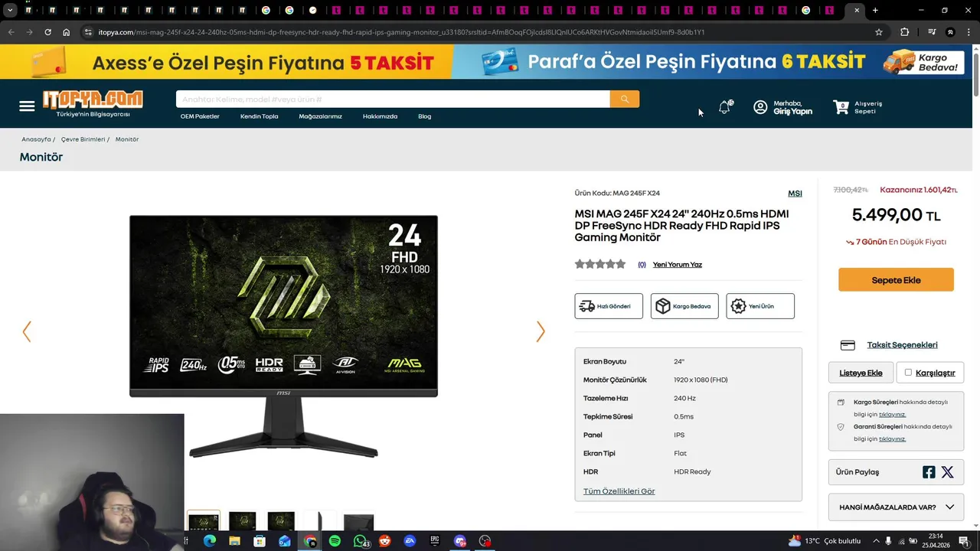
Task: Focus the product search input field
Action: (x=393, y=99)
